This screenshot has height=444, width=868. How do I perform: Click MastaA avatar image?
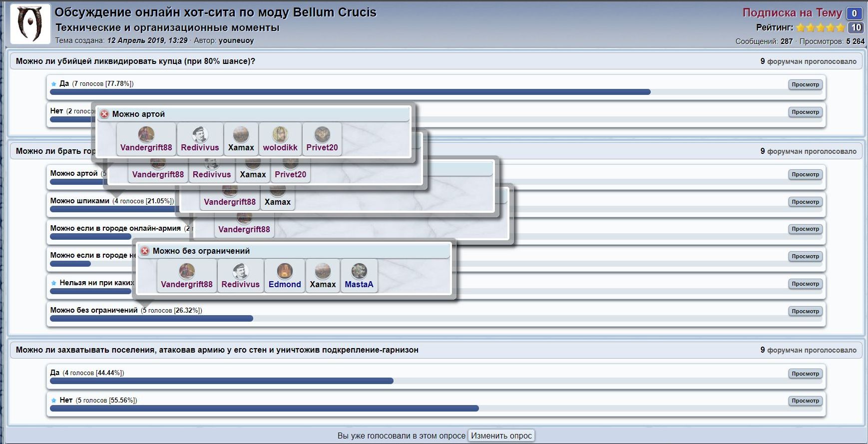(x=359, y=271)
